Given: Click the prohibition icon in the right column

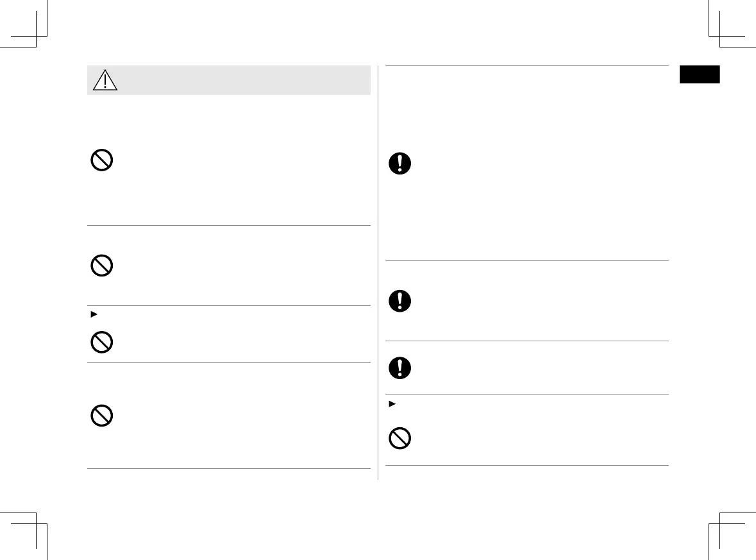Looking at the screenshot, I should (401, 439).
